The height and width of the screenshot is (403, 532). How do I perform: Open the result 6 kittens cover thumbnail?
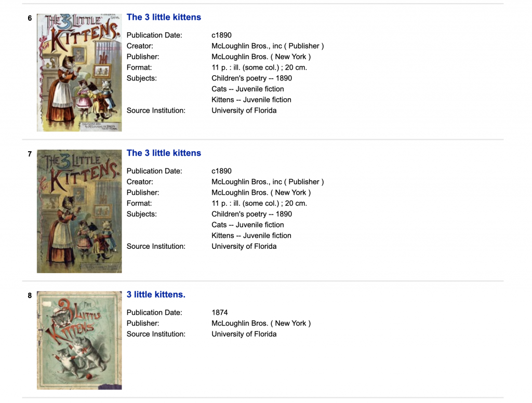pos(79,73)
